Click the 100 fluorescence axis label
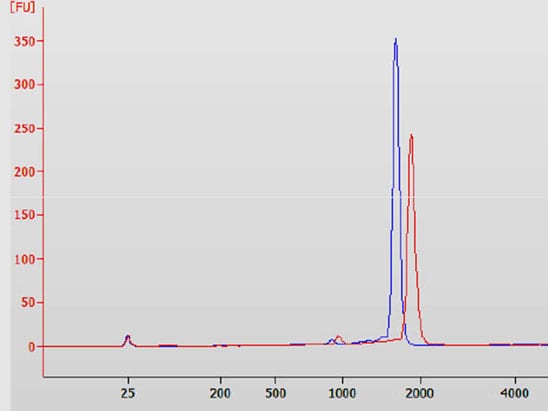The height and width of the screenshot is (411, 548). click(25, 259)
